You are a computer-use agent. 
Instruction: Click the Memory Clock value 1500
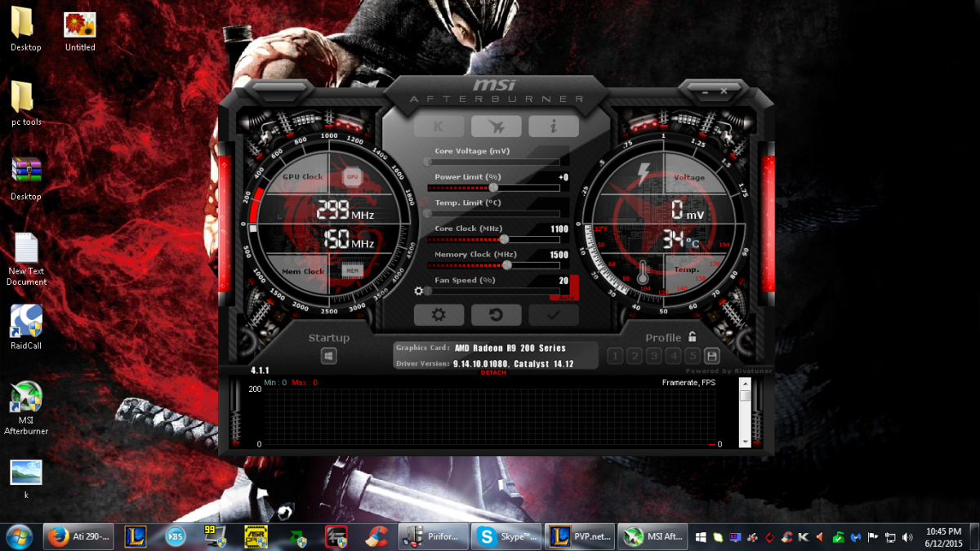click(559, 255)
